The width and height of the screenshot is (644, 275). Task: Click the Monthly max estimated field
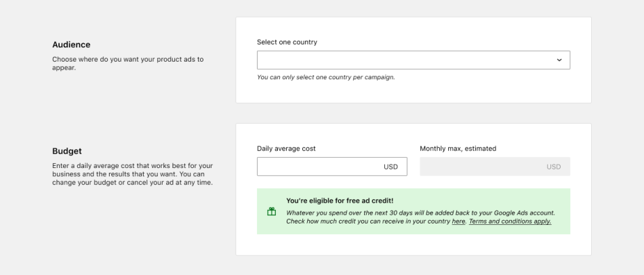click(481, 167)
